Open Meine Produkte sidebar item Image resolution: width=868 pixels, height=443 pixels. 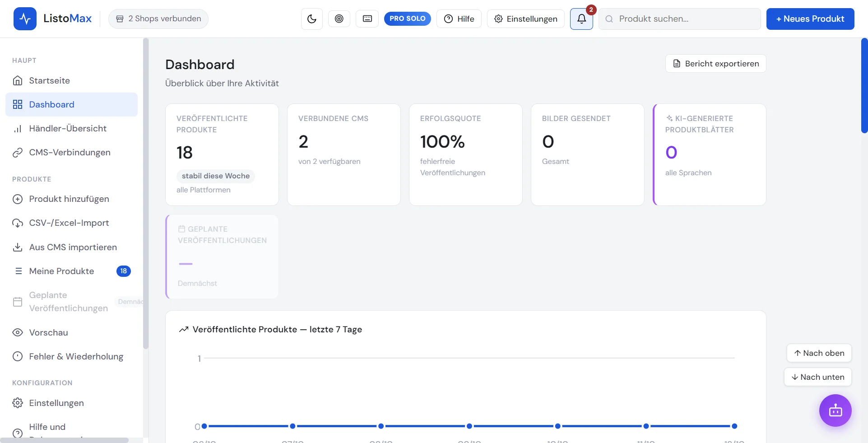[x=71, y=271]
